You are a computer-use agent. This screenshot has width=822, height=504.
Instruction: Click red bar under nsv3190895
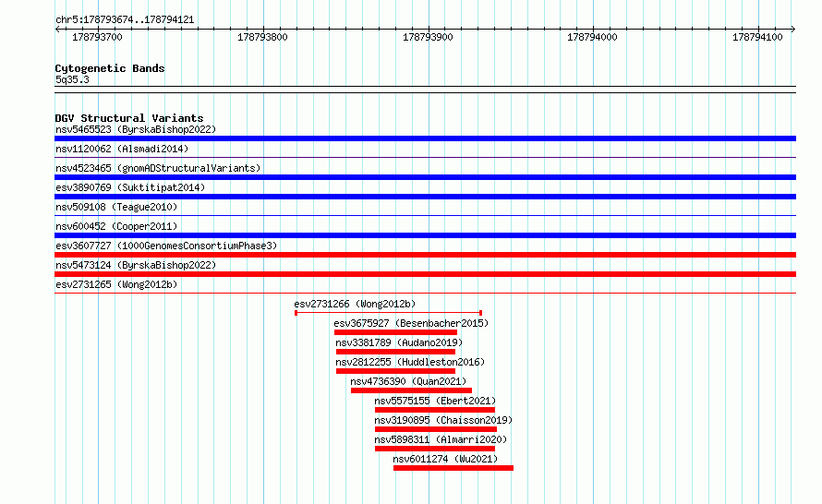pos(436,429)
